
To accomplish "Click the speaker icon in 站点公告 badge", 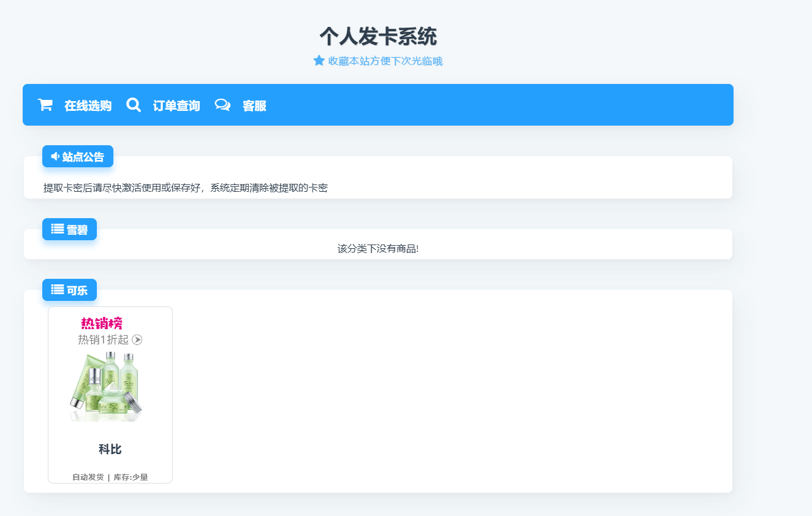I will tap(55, 156).
